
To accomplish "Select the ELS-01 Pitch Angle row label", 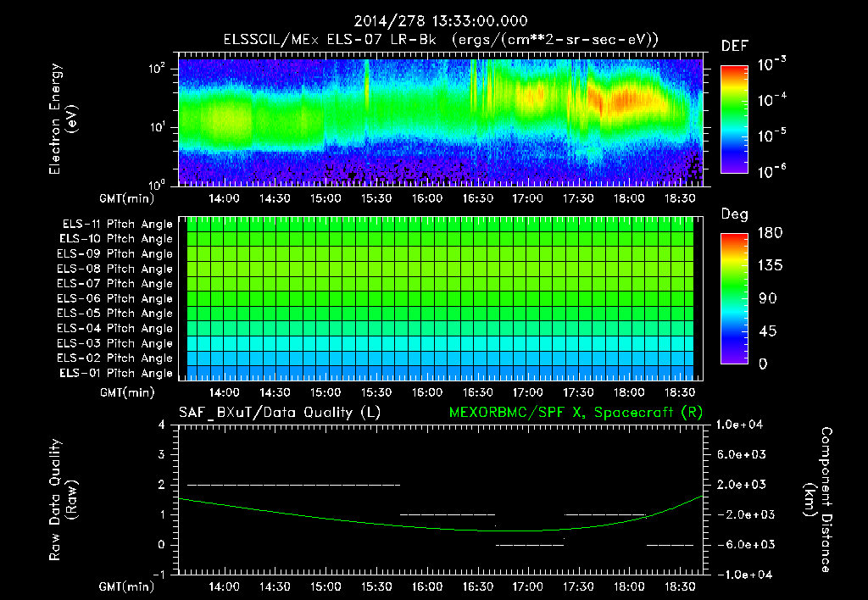I will (x=116, y=373).
